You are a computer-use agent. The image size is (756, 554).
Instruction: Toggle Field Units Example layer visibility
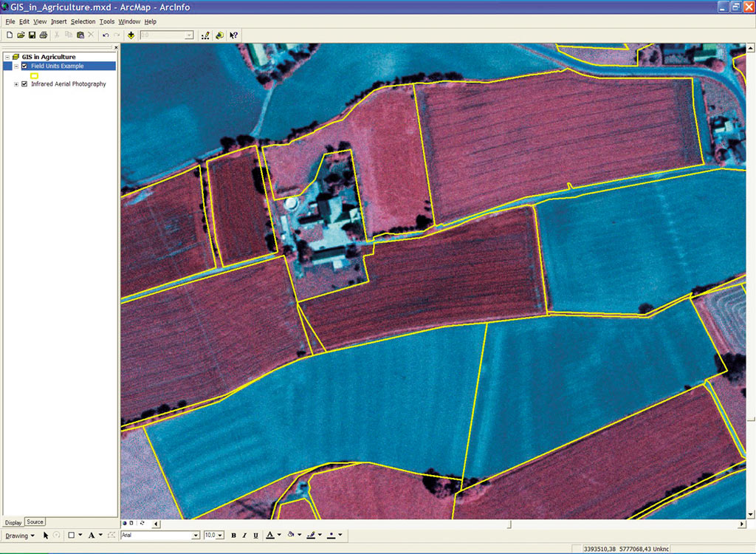point(24,66)
